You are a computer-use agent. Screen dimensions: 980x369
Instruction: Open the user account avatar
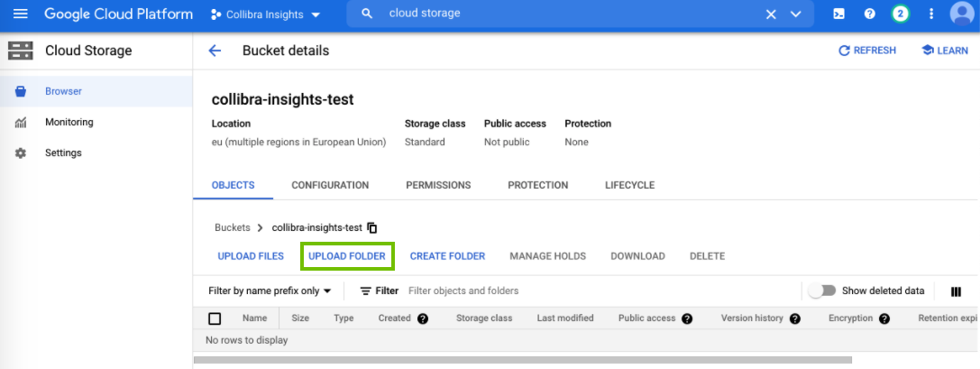963,14
